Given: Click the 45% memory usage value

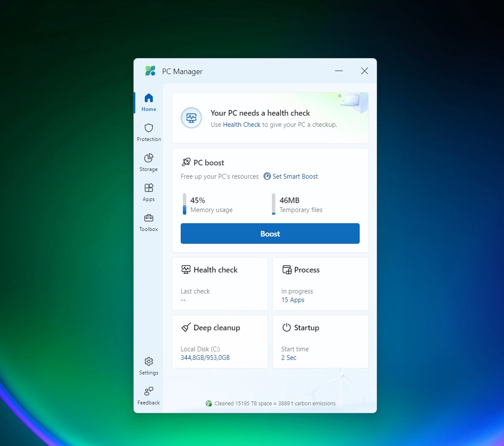Looking at the screenshot, I should [x=198, y=201].
